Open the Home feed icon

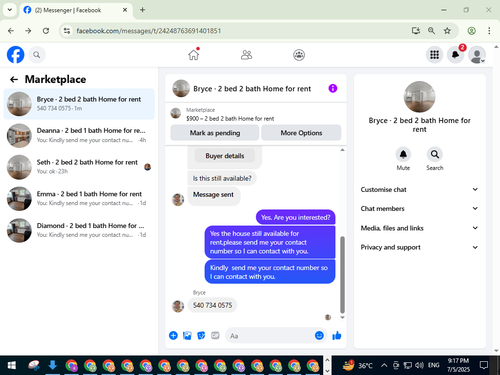tap(194, 54)
